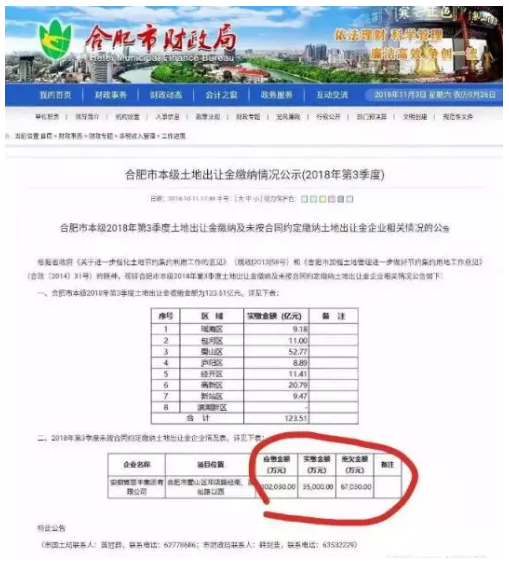
Task: Click the 特此公告 line at the bottom
Action: pos(51,528)
